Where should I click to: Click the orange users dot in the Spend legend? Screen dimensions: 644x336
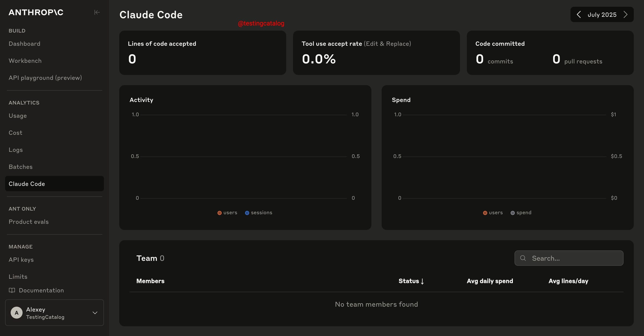coord(485,213)
